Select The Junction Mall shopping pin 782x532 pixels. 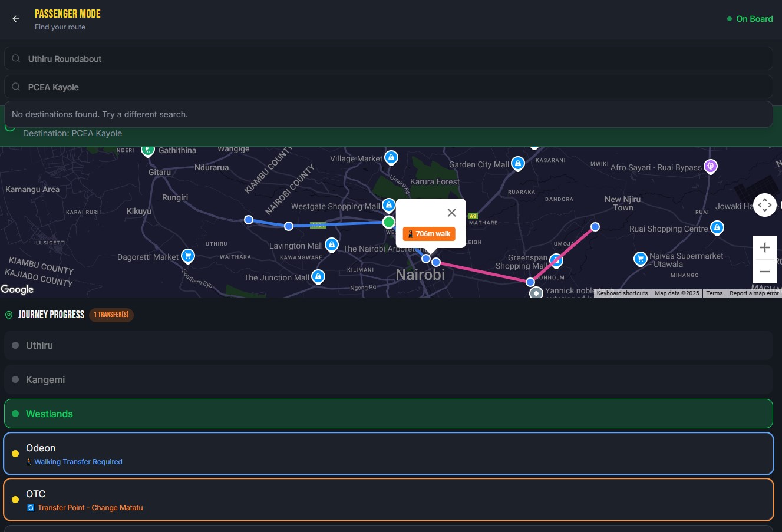(x=318, y=276)
